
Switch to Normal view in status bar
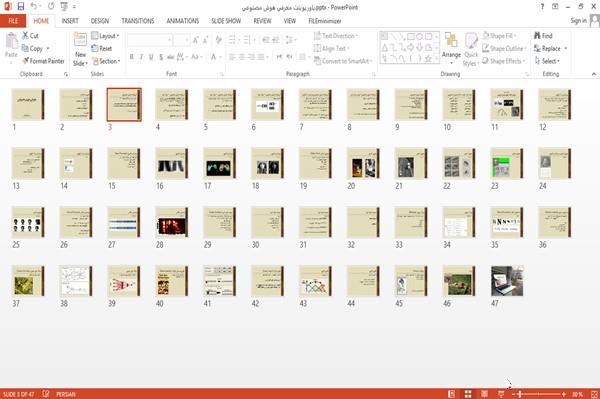pyautogui.click(x=452, y=394)
